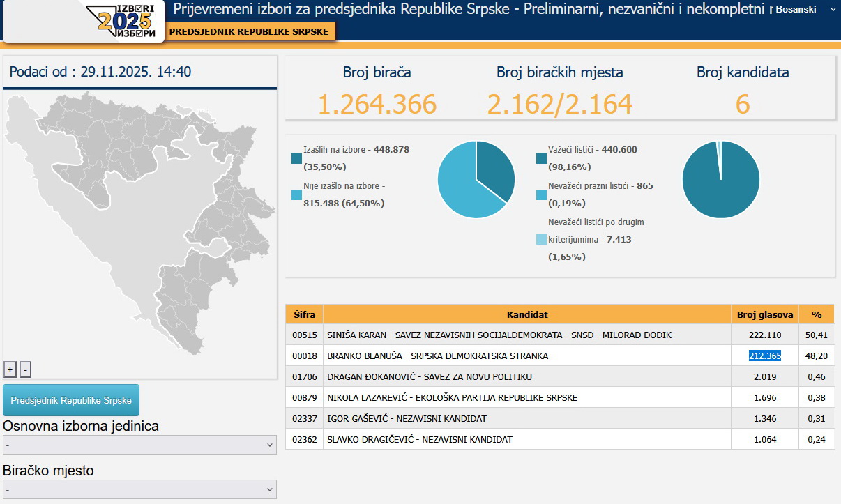
Task: Zoom out the map with minus button
Action: (25, 370)
